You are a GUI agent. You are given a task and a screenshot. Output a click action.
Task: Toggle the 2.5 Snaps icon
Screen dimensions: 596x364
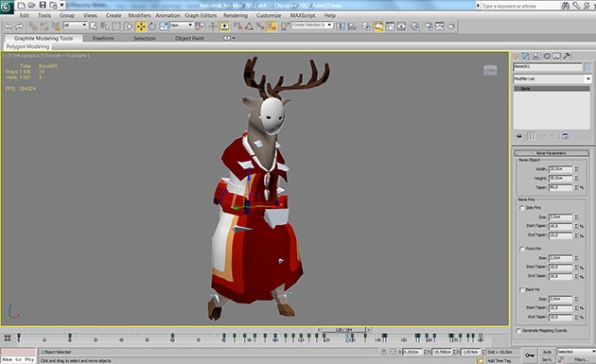(x=237, y=26)
